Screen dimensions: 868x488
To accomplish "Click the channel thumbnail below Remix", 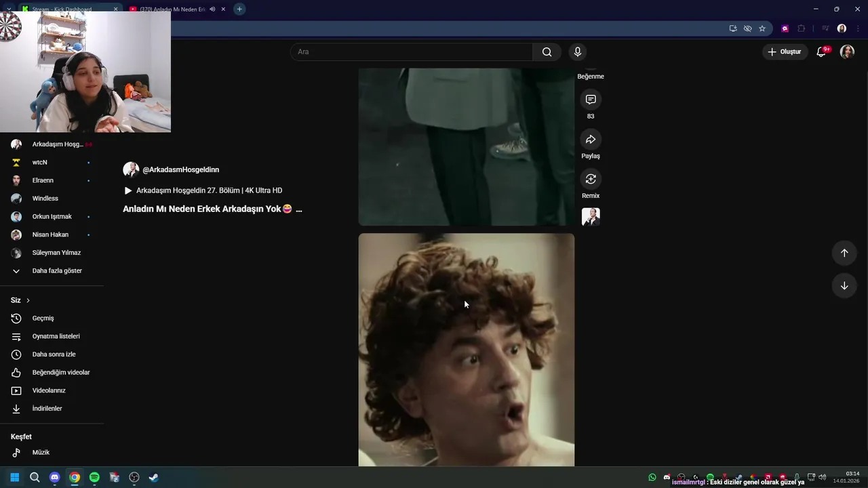I will 591,217.
